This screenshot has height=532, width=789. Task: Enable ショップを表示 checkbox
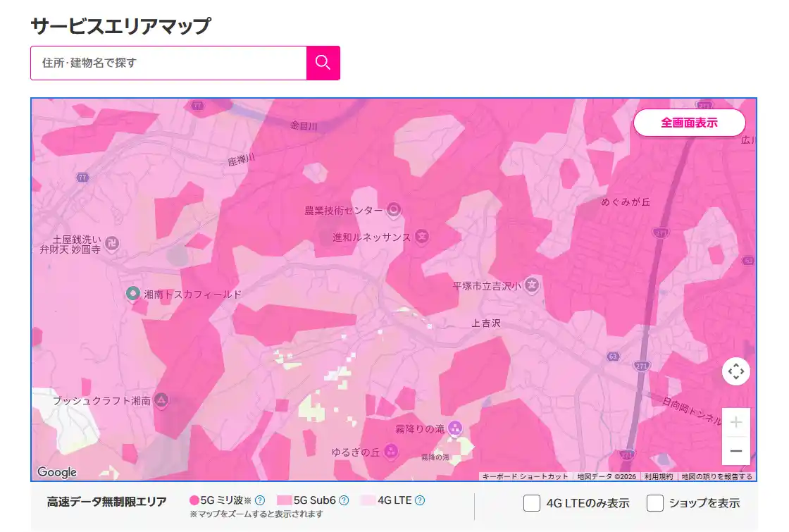point(654,503)
